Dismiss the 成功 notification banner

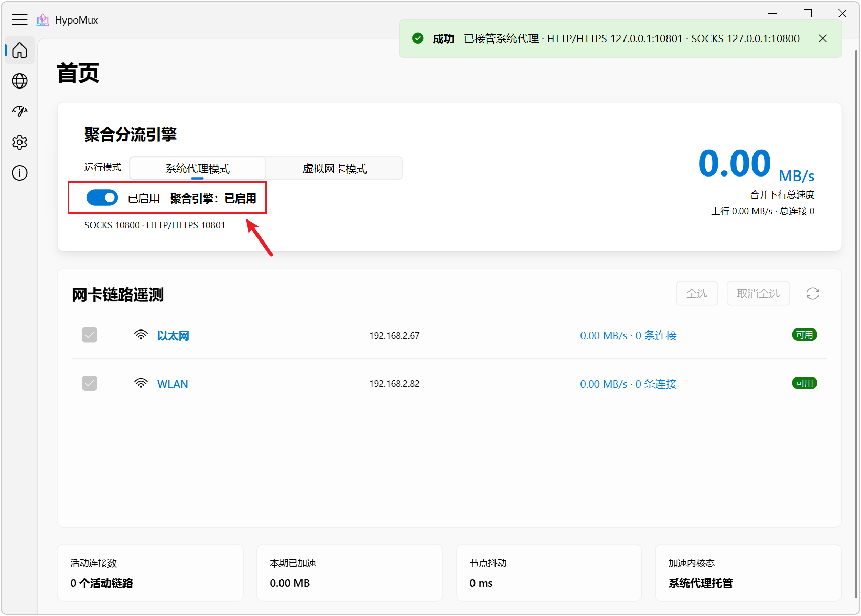[x=823, y=39]
